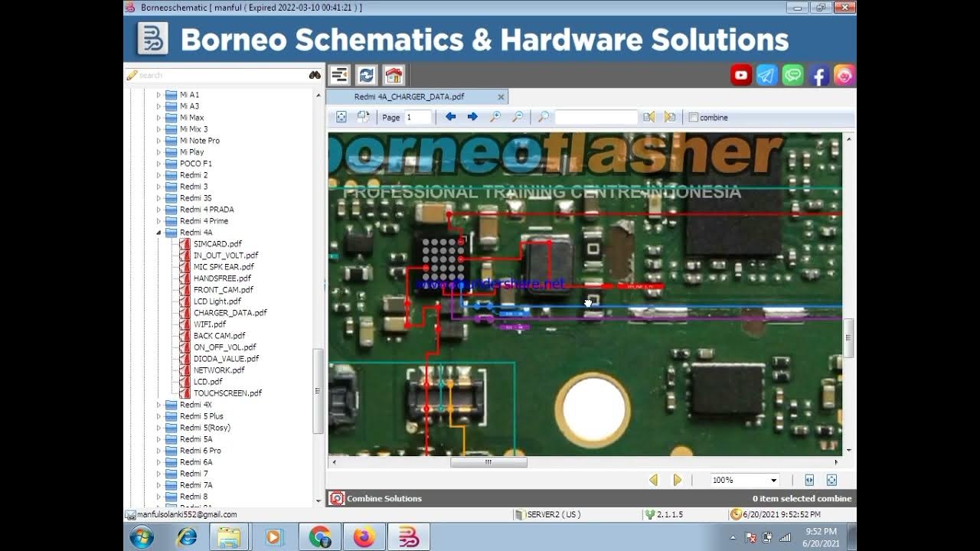Click the Combine Solutions icon

[337, 498]
